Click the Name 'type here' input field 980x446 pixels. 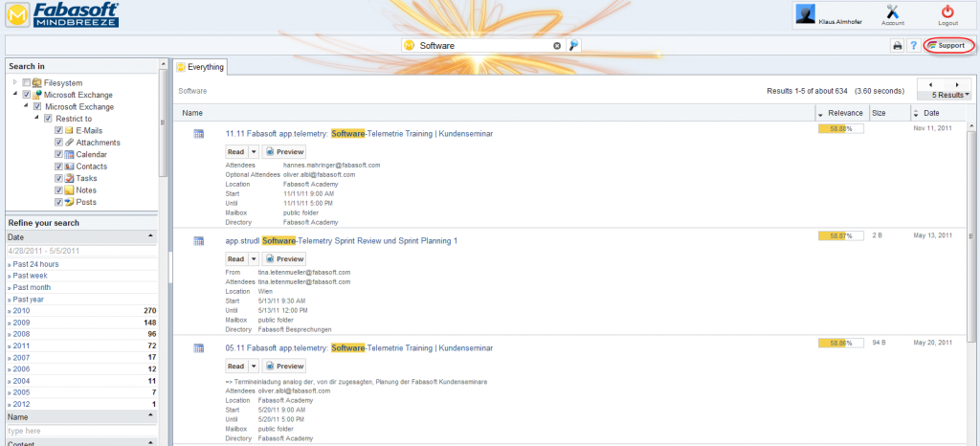click(x=81, y=431)
